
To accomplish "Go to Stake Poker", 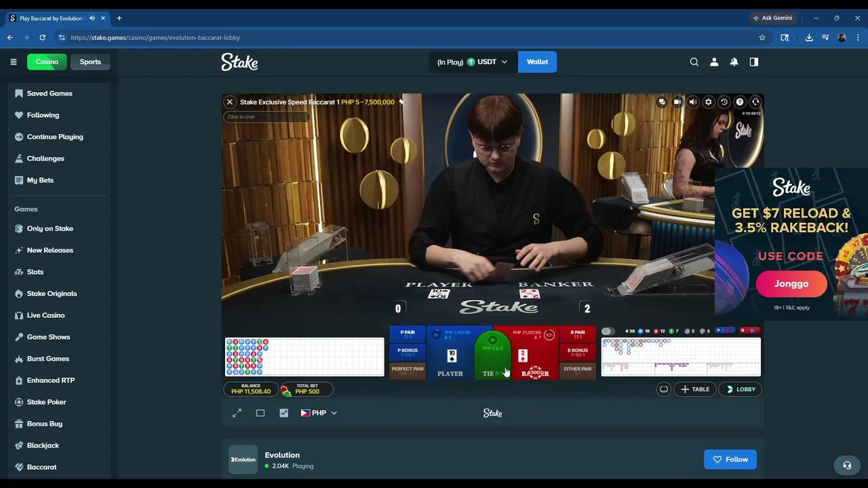I will 59,402.
